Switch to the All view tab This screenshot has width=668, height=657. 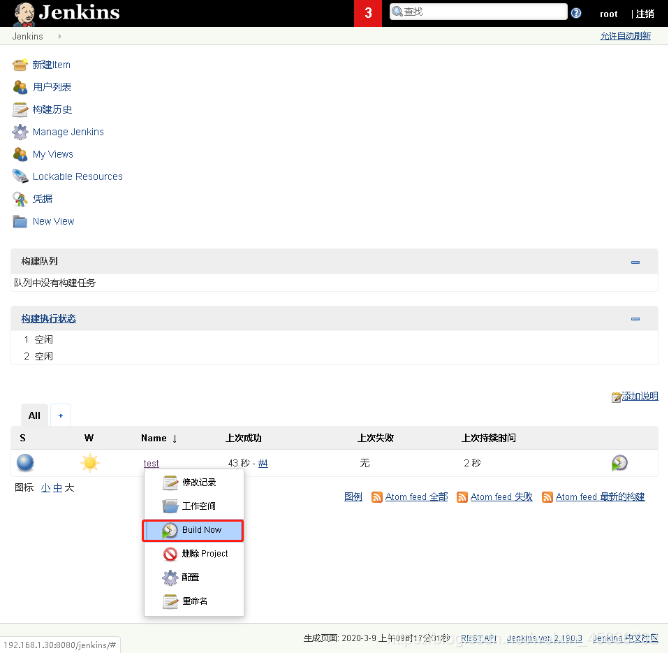click(x=35, y=415)
